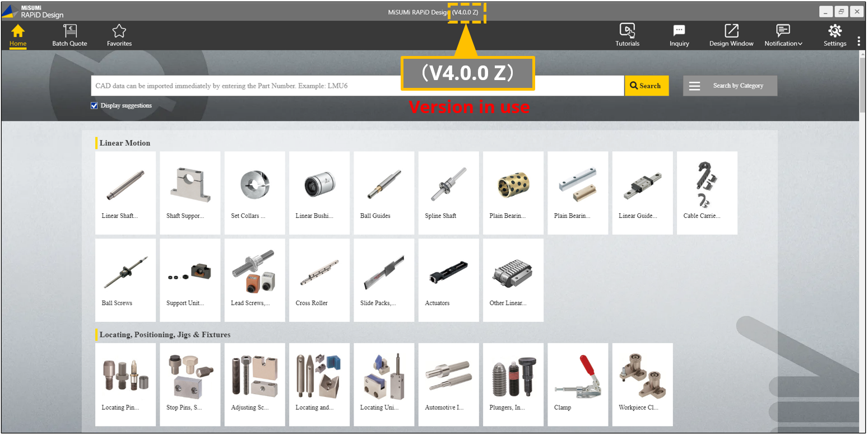
Task: Open the three-dot more options menu
Action: [858, 41]
